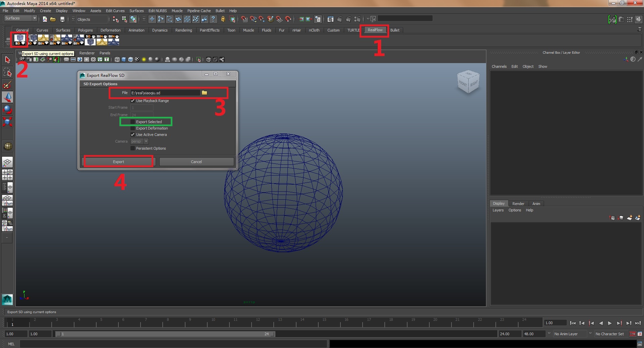Open the Muscle menu in the menu bar
Screen dimensions: 644x348
(x=177, y=10)
